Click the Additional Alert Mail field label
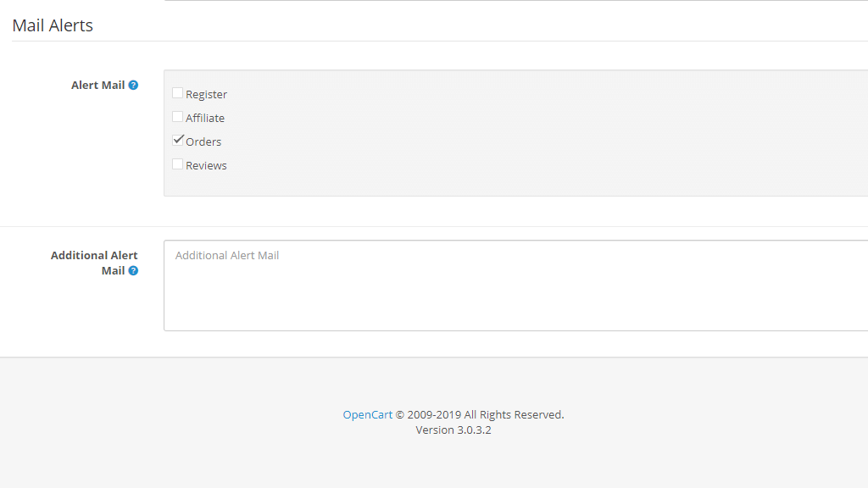868x488 pixels. coord(94,256)
